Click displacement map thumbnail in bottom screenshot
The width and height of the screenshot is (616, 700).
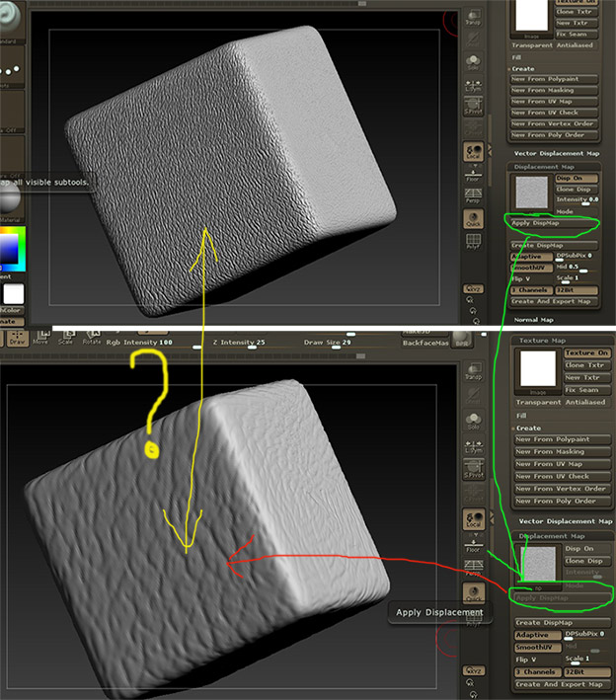538,563
